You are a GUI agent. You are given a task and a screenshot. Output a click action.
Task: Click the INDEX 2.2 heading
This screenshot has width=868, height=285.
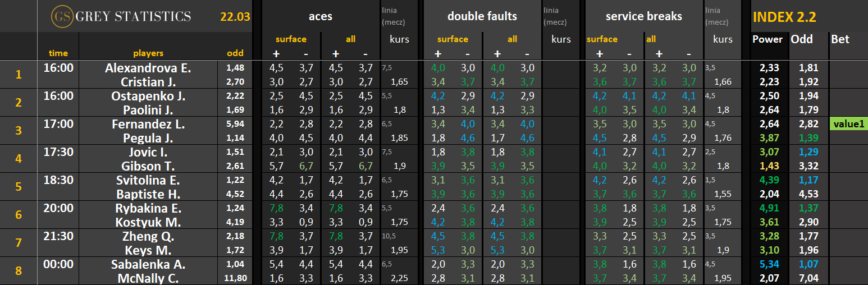click(x=784, y=17)
